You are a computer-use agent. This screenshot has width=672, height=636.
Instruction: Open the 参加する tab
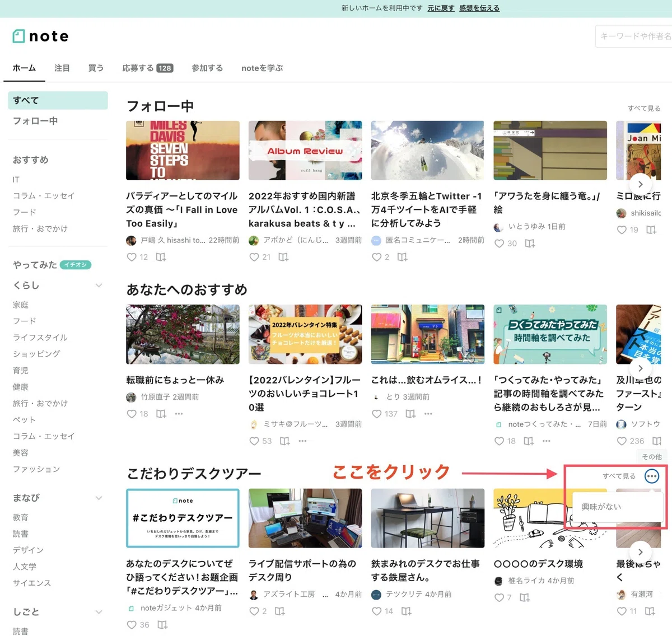(207, 68)
